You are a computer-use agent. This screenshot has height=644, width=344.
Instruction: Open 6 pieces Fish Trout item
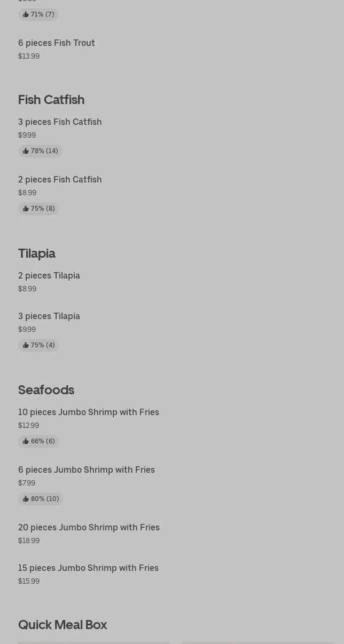[57, 43]
